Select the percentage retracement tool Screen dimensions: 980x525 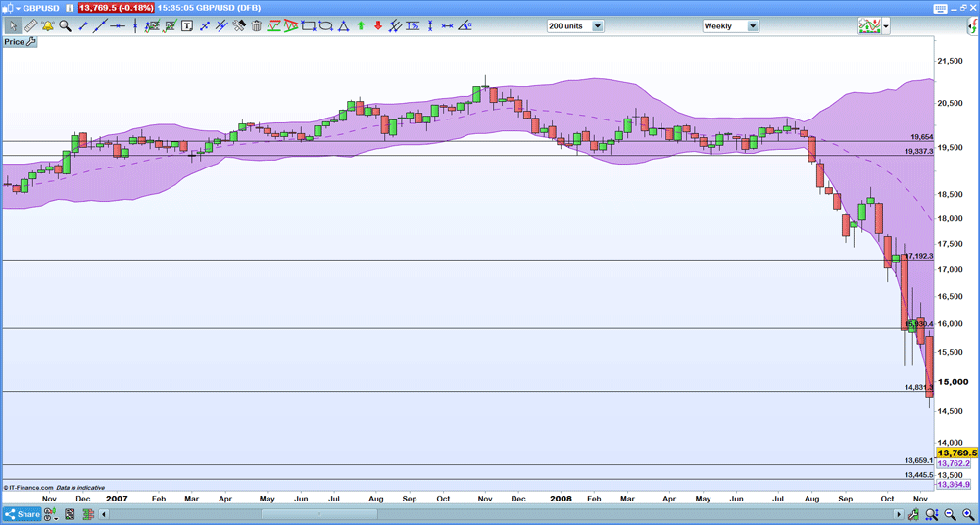coord(413,26)
